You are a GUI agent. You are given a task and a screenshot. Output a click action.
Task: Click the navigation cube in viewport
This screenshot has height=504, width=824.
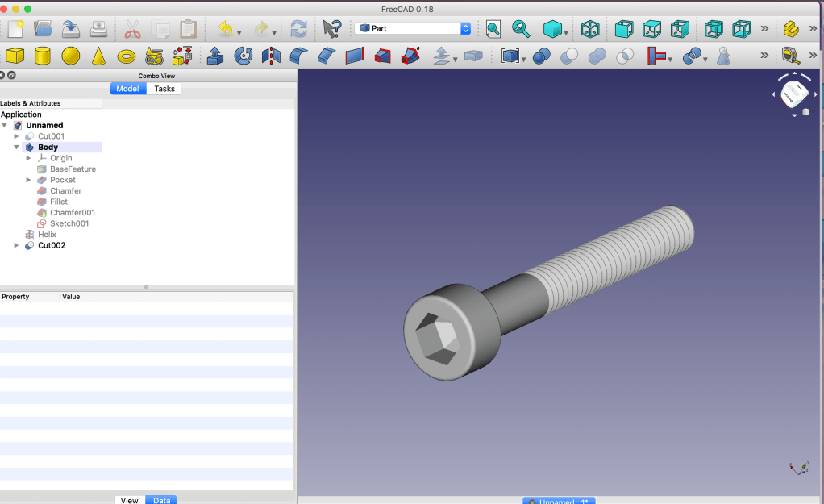pos(794,95)
